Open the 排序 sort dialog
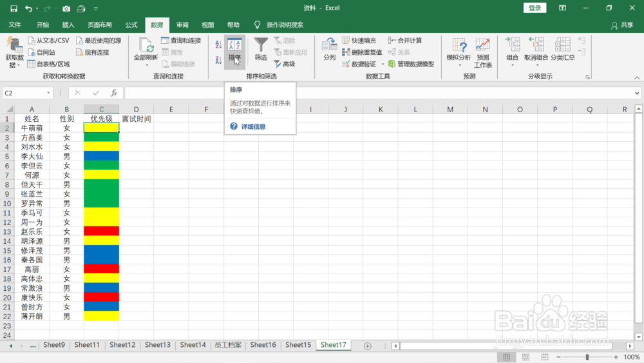 tap(234, 52)
